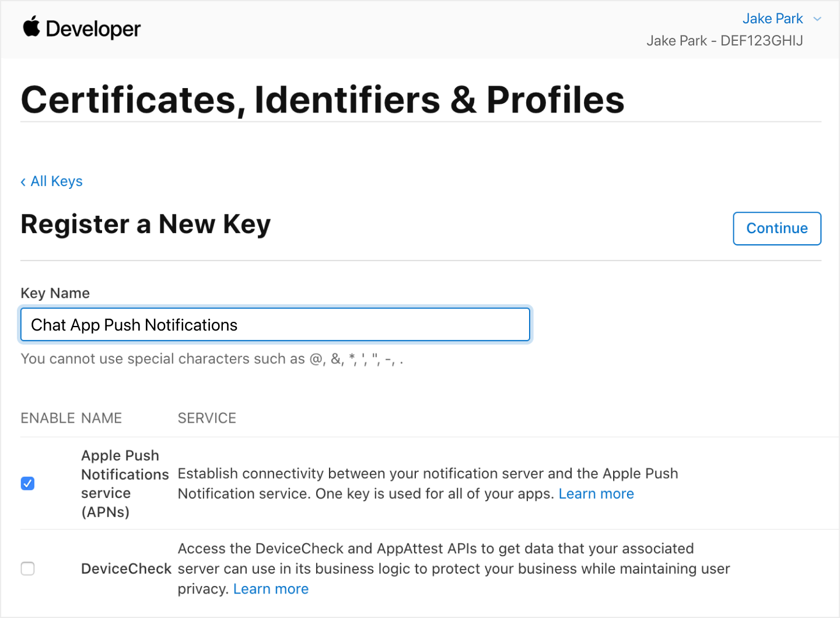Disable the Apple Push Notifications service checkbox
This screenshot has width=840, height=618.
pyautogui.click(x=27, y=483)
